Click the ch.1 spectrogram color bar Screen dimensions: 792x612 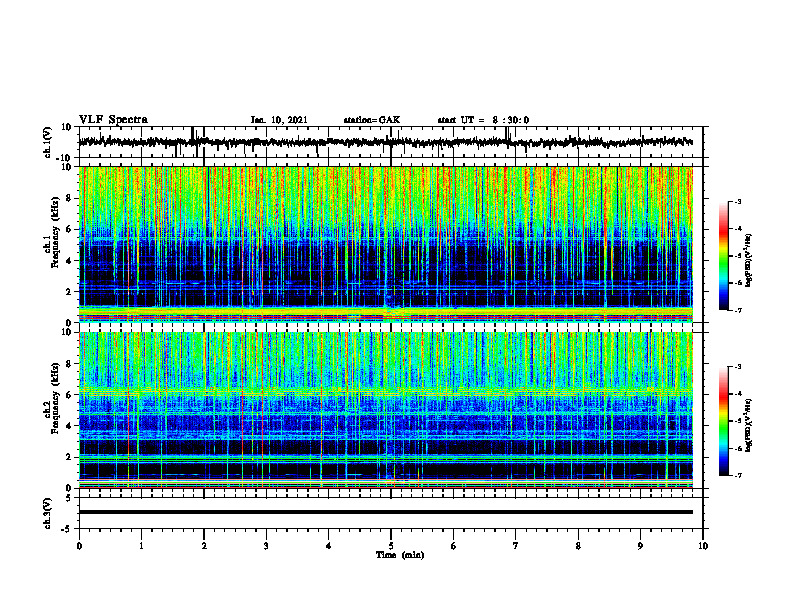(724, 256)
